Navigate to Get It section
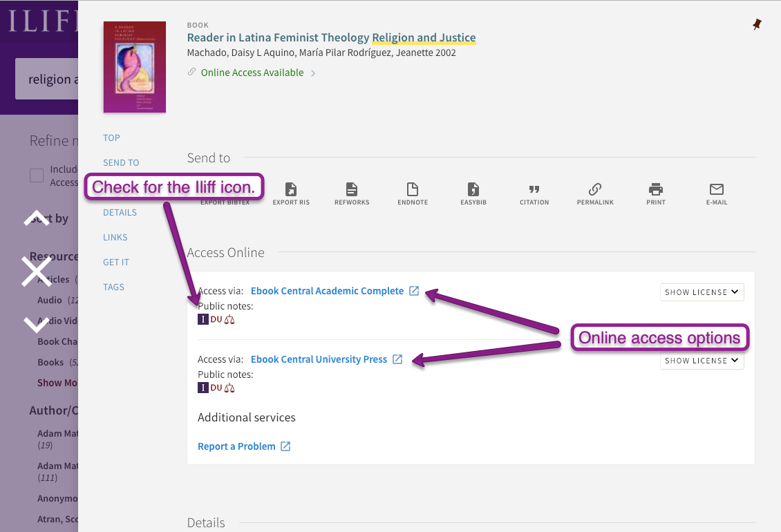Image resolution: width=781 pixels, height=532 pixels. point(116,262)
